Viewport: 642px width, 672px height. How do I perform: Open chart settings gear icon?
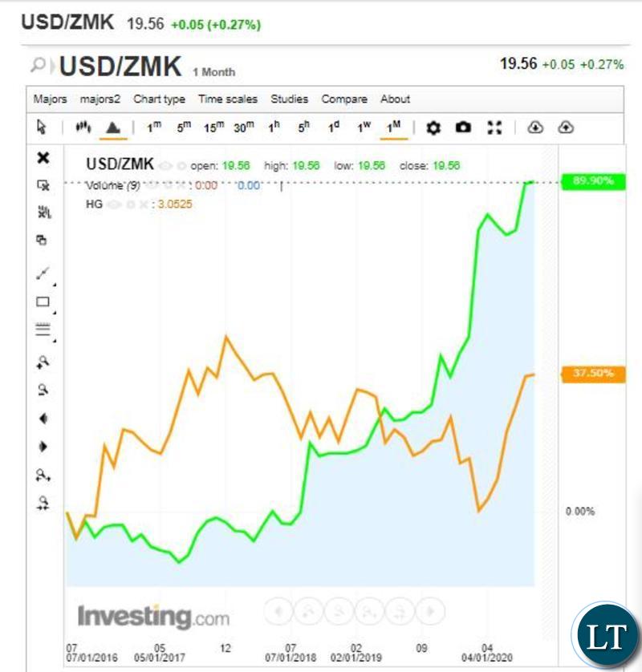[433, 128]
